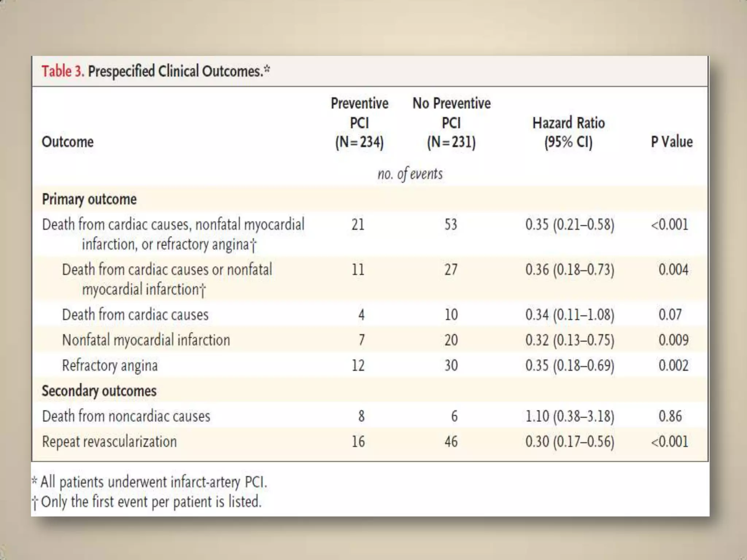Click the hazard ratio value '0.35 (0.21–0.58)'

(570, 225)
